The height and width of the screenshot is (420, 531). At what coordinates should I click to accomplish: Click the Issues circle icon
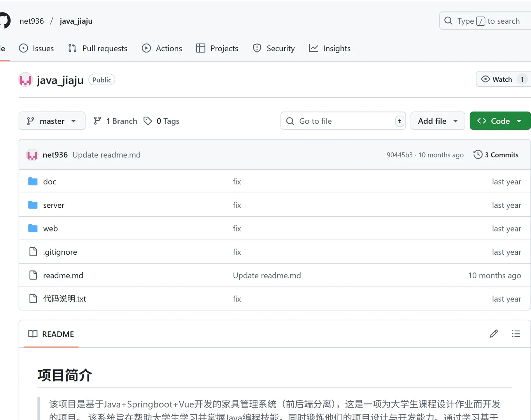(24, 48)
